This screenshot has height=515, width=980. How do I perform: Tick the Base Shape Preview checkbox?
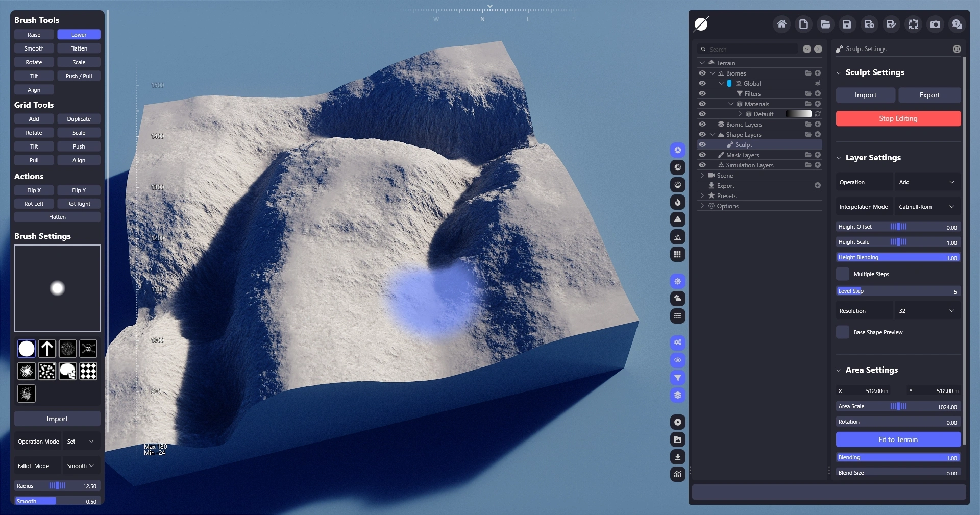pyautogui.click(x=843, y=332)
